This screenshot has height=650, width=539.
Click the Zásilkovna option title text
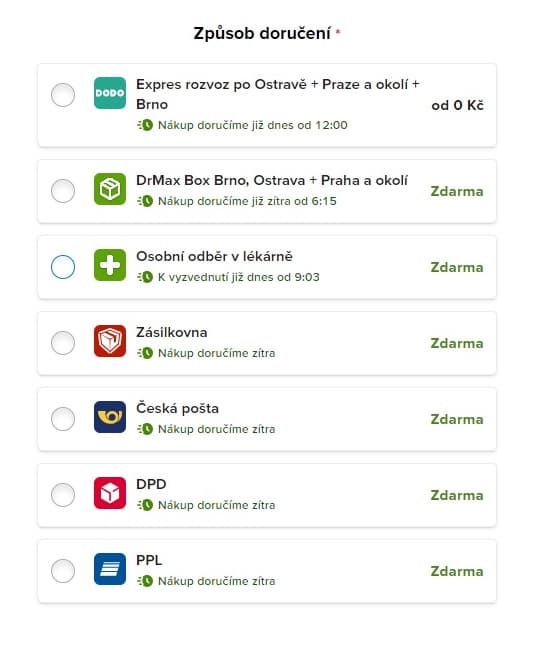[x=172, y=332]
